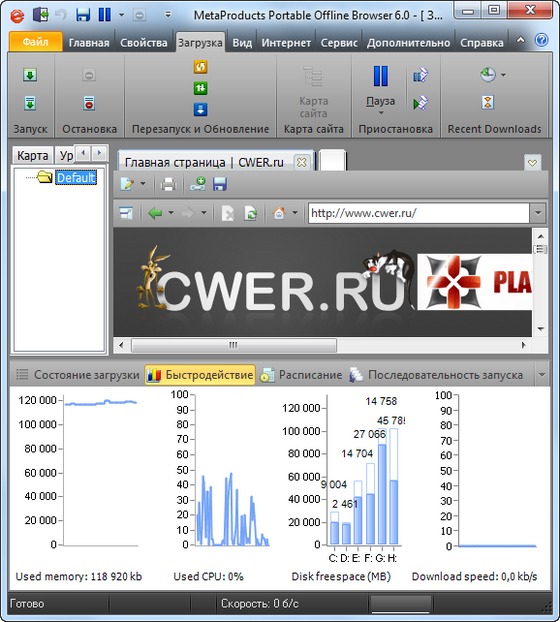Open the Последовательность запуска tab
Viewport: 560px width, 622px height.
pyautogui.click(x=436, y=375)
